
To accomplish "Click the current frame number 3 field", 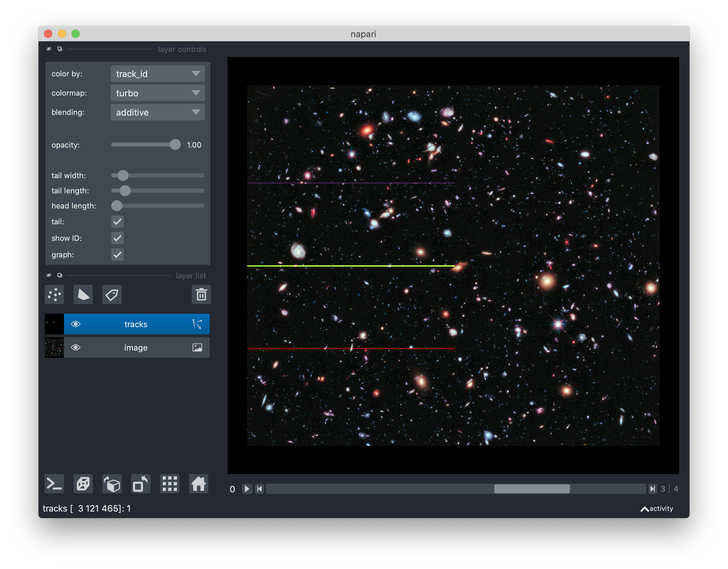I will click(663, 489).
